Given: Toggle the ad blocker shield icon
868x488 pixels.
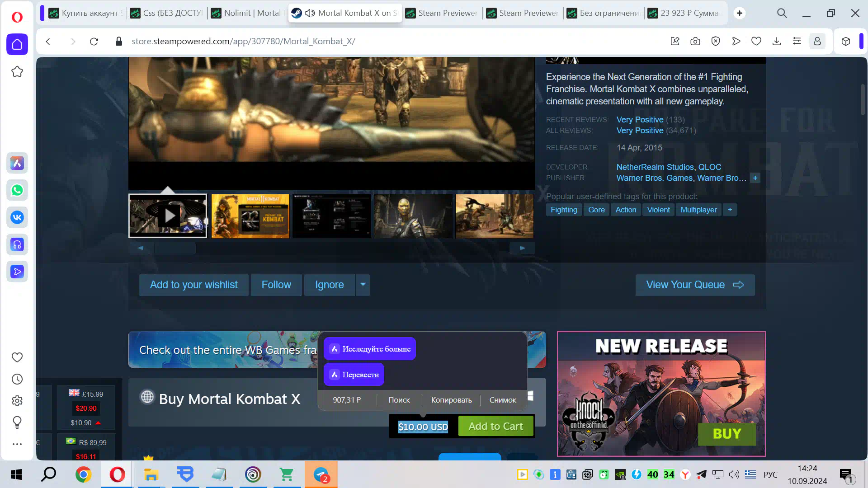Looking at the screenshot, I should (716, 42).
